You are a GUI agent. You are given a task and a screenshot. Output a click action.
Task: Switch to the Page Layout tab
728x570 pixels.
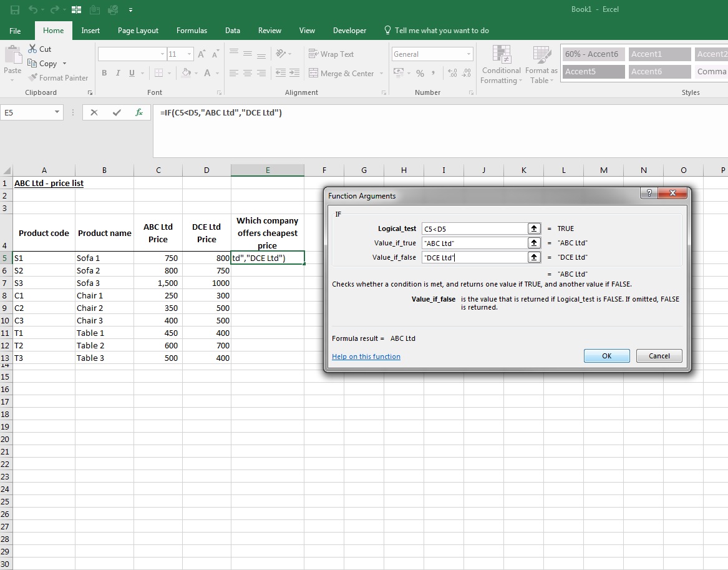point(138,31)
